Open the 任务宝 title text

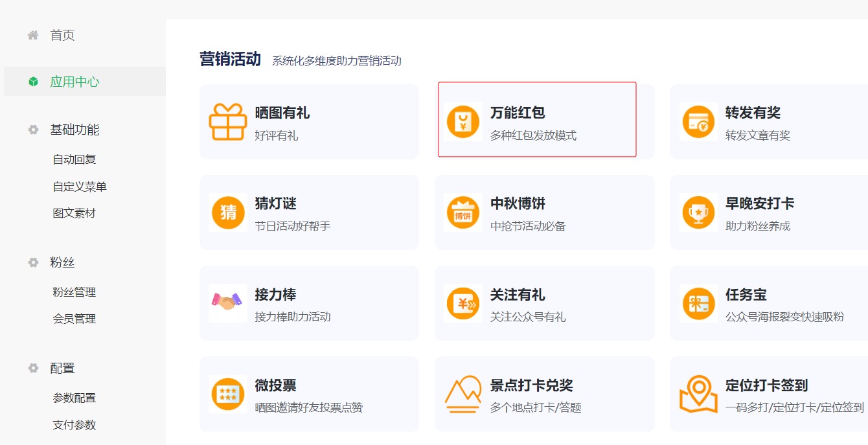coord(746,295)
